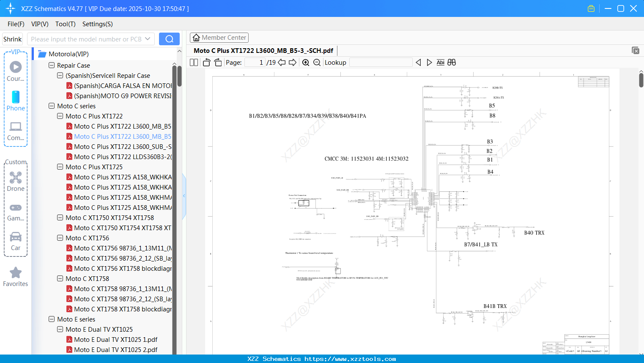Collapse the Moto C Plus XT1722 node
Viewport: 644px width, 363px height.
point(60,116)
